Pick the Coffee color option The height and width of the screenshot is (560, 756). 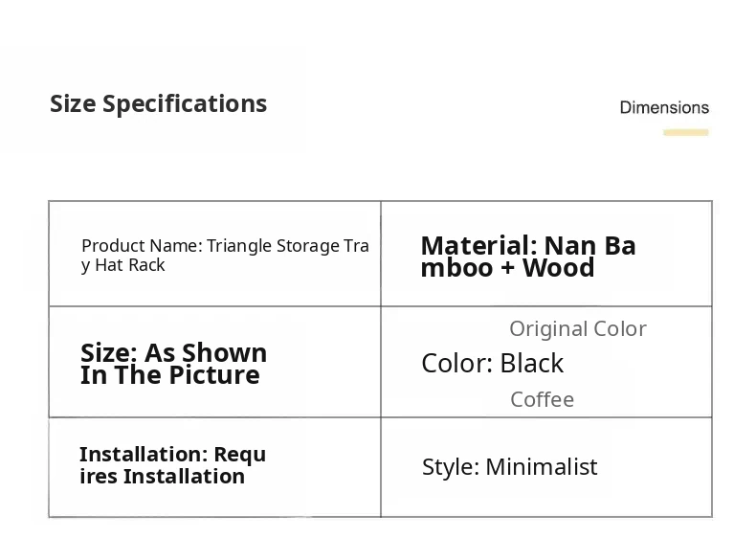click(542, 400)
